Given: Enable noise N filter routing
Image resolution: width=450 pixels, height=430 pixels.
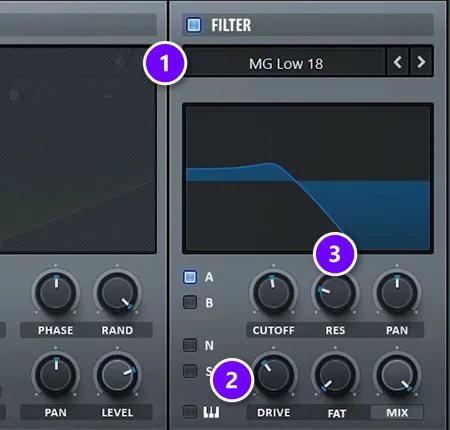Looking at the screenshot, I should [x=190, y=345].
